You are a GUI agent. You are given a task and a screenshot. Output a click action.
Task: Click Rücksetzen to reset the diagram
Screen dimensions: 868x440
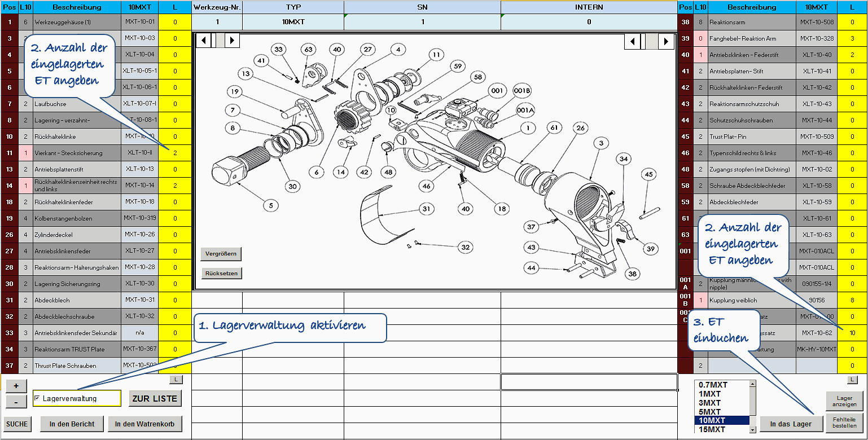(221, 274)
